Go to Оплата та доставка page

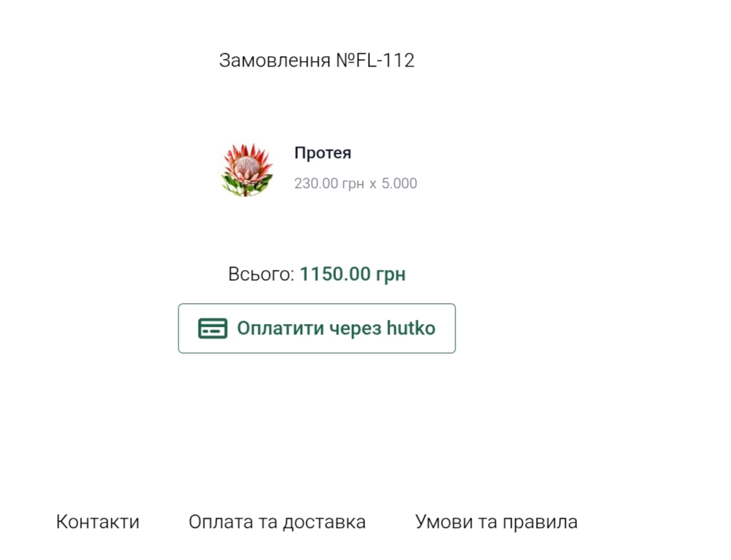tap(277, 522)
